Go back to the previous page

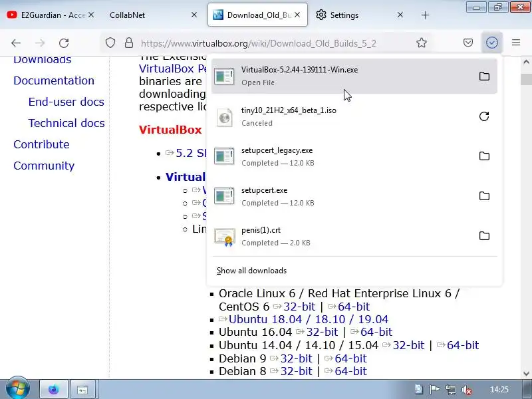pyautogui.click(x=16, y=43)
